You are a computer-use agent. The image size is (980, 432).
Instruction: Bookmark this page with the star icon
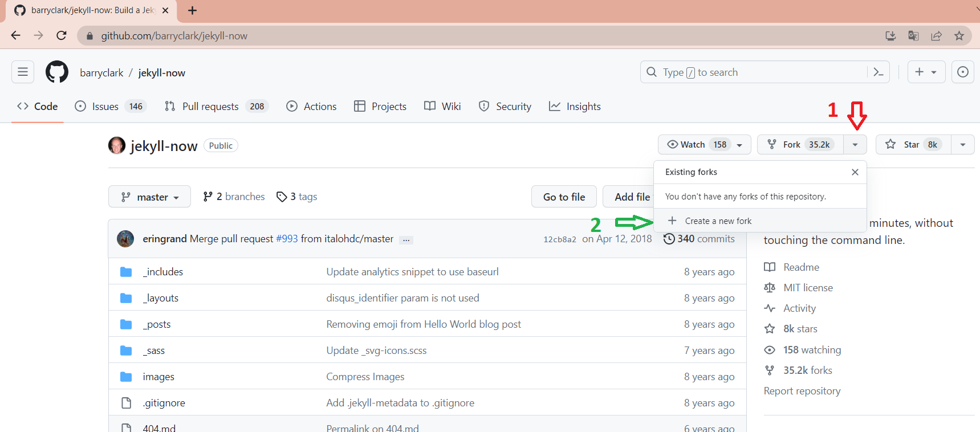pos(959,36)
